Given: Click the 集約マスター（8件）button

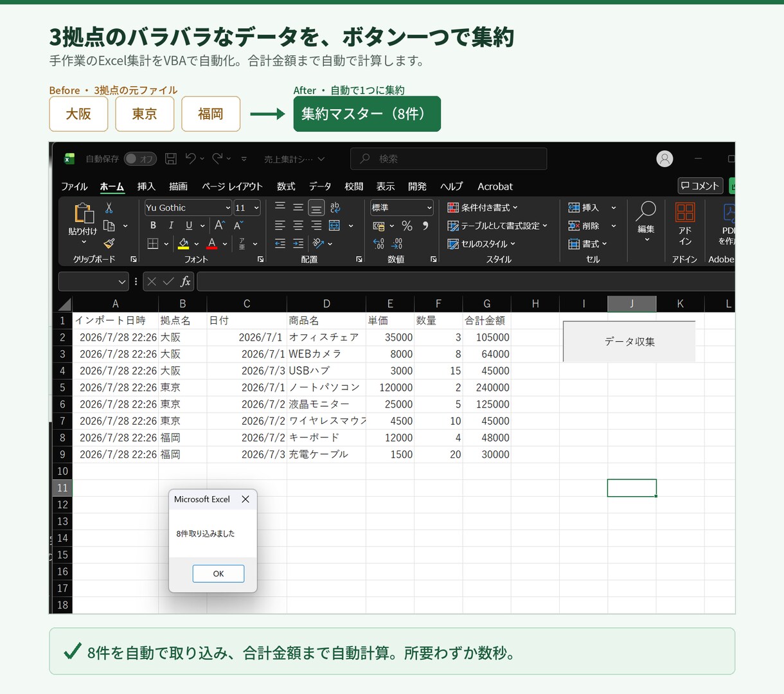Looking at the screenshot, I should (x=367, y=114).
